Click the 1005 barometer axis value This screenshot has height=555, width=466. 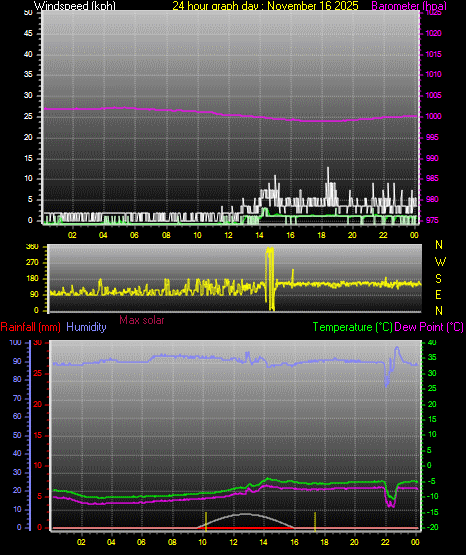tap(433, 95)
